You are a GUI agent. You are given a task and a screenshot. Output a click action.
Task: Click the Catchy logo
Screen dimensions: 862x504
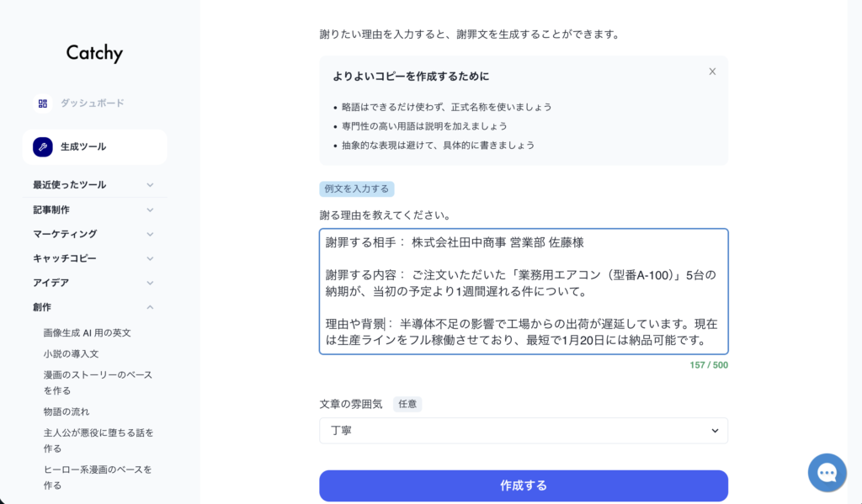point(93,52)
